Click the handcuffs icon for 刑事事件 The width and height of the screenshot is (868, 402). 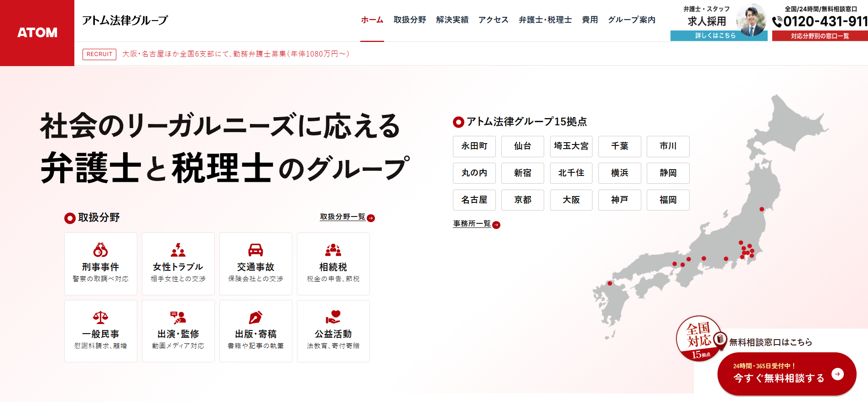point(100,250)
